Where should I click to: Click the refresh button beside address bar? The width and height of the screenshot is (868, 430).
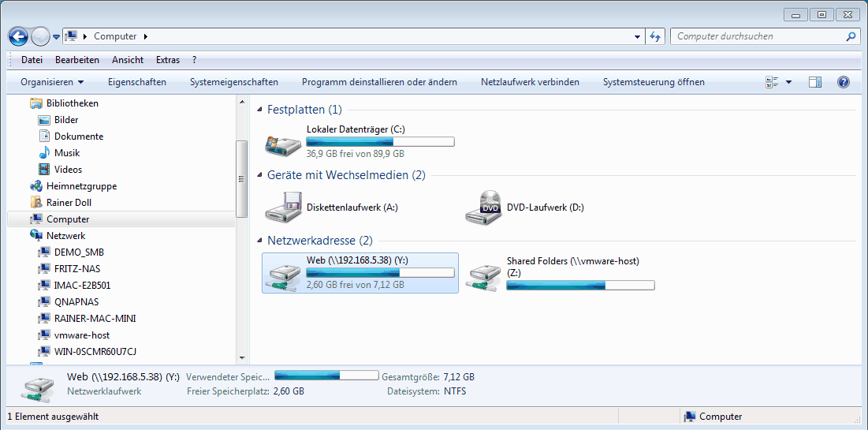(655, 36)
